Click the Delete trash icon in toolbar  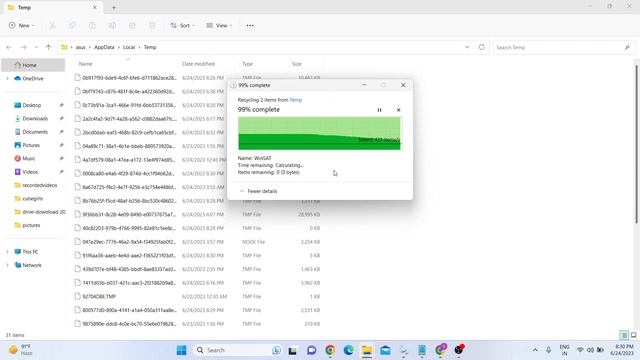[152, 26]
